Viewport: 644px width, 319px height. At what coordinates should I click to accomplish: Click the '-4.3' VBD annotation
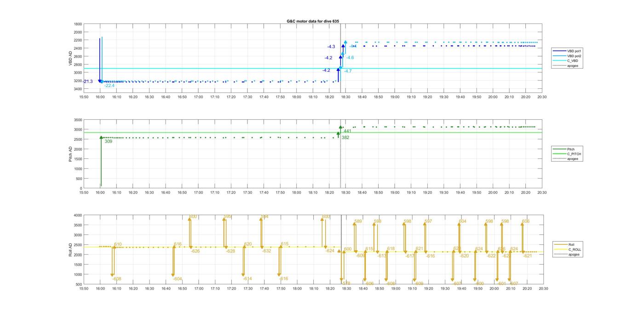point(331,47)
